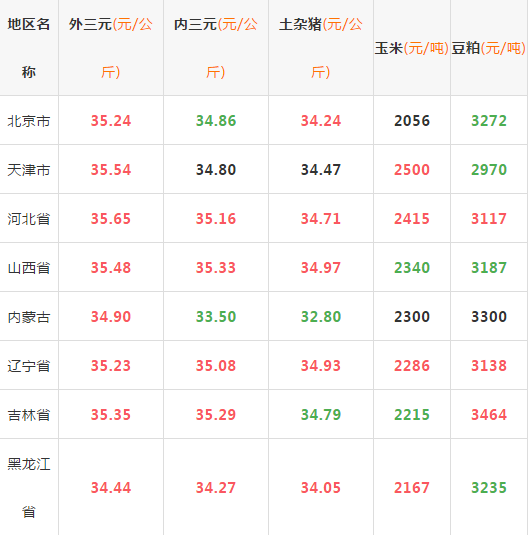528x535 pixels.
Task: Select Heilongjiang's soybean meal price 3235
Action: click(489, 488)
